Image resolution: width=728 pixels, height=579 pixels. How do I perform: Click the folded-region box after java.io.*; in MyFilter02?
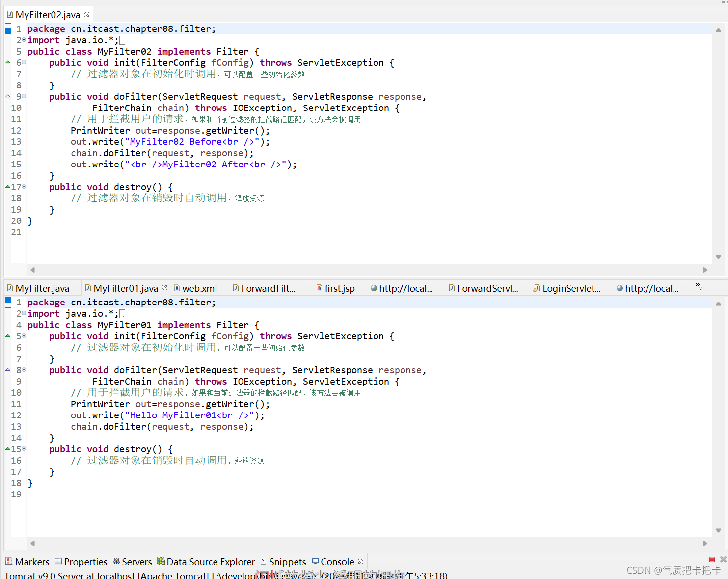122,40
